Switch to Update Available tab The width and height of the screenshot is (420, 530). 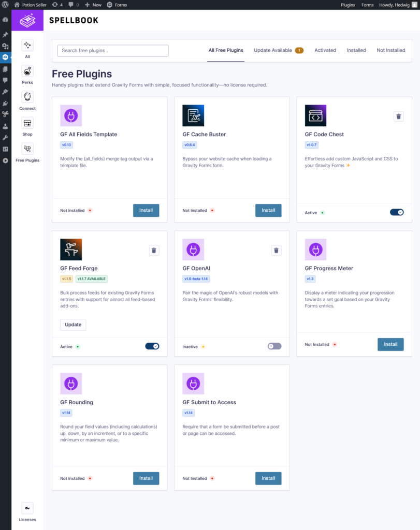coord(279,50)
